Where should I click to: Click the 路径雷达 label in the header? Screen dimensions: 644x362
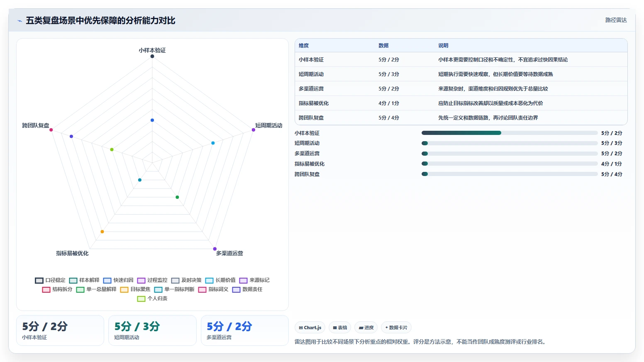[x=616, y=20]
